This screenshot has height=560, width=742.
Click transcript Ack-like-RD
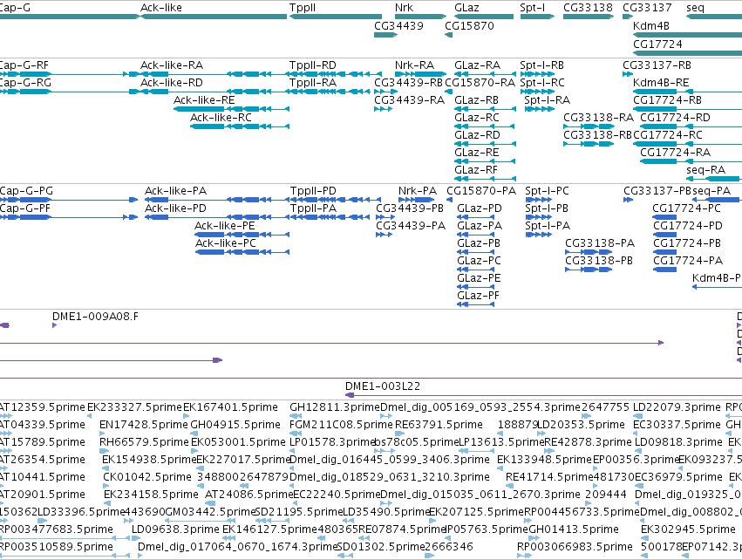tap(172, 83)
